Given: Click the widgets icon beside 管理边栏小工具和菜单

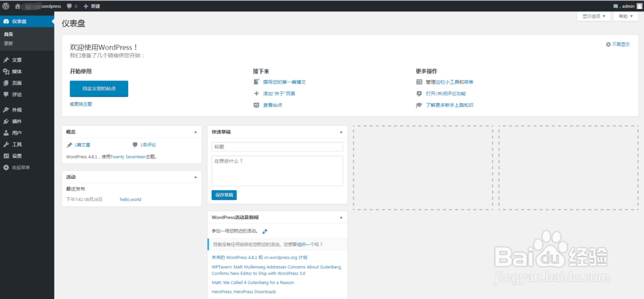Looking at the screenshot, I should pos(419,82).
